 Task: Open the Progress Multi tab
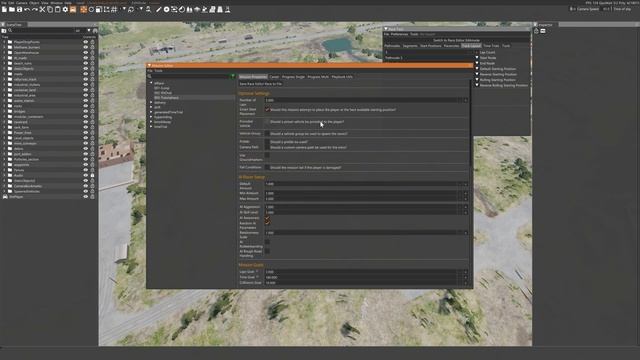(x=318, y=77)
